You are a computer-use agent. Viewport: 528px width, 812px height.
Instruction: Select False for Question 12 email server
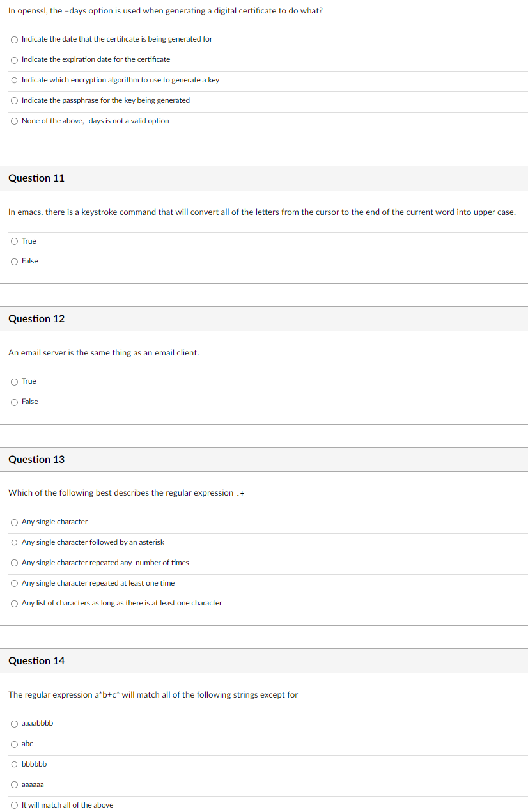pyautogui.click(x=14, y=402)
